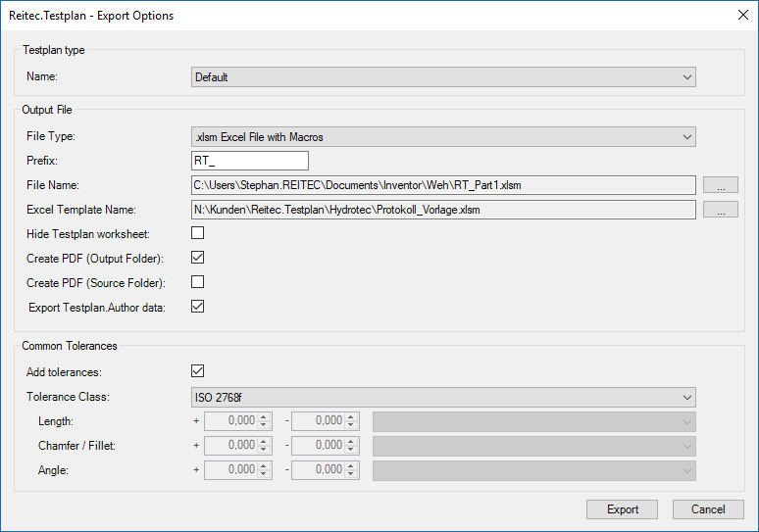
Task: Click the File Name path field
Action: click(x=443, y=184)
